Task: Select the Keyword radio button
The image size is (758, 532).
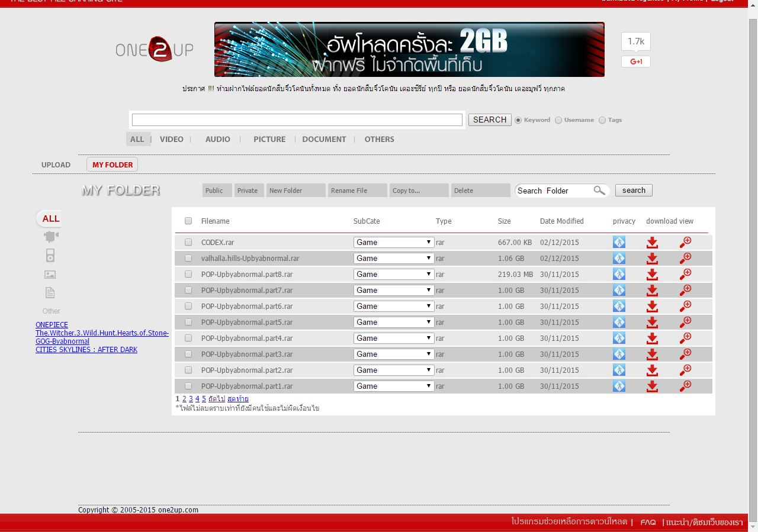Action: [x=518, y=120]
